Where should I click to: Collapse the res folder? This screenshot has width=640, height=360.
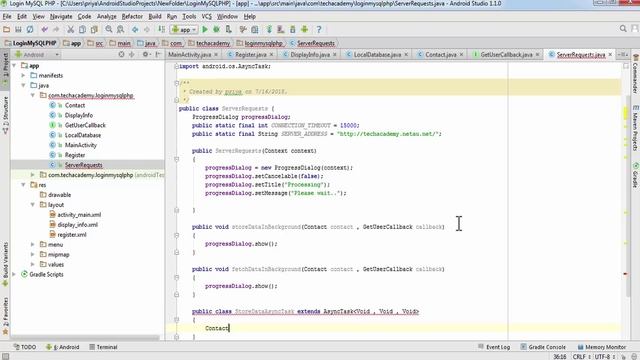[x=23, y=185]
